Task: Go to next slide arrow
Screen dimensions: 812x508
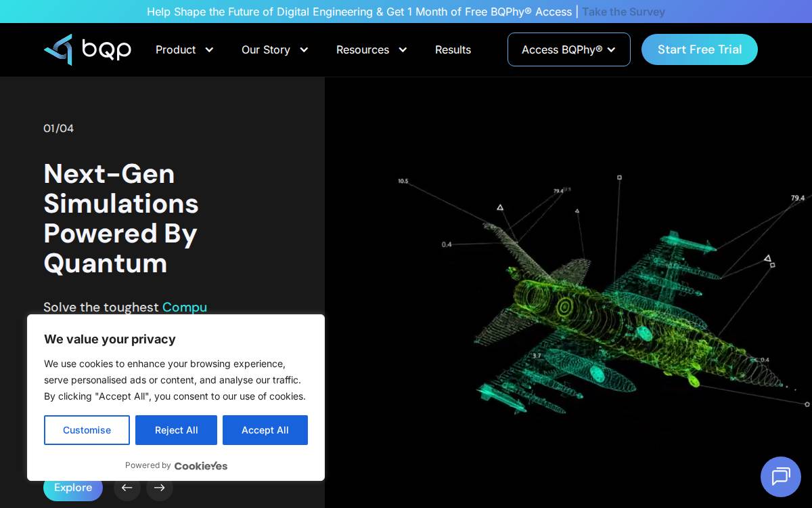Action: 160,488
